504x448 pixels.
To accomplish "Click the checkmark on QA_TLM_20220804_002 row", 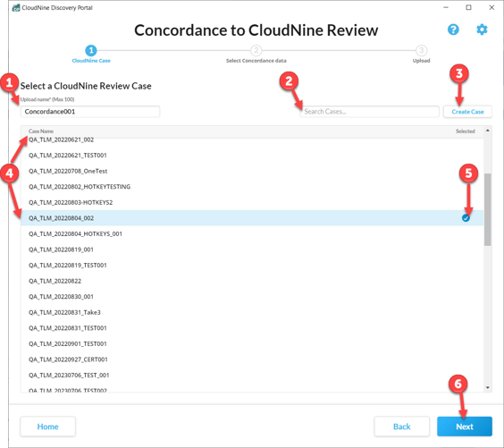I will [466, 218].
